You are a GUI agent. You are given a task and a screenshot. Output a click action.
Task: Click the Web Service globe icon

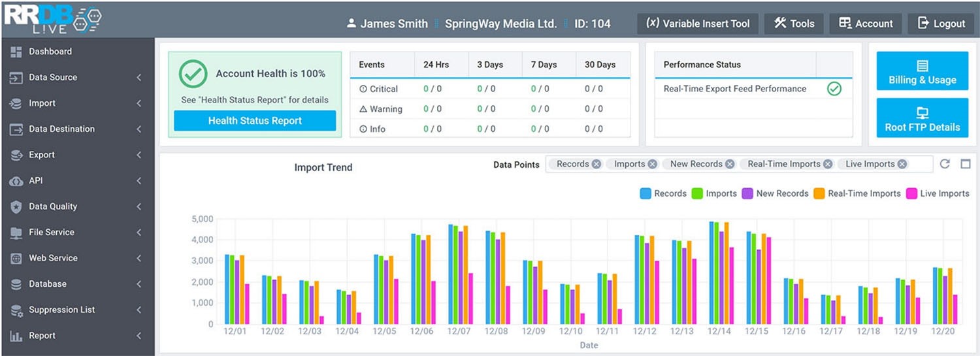coord(16,259)
